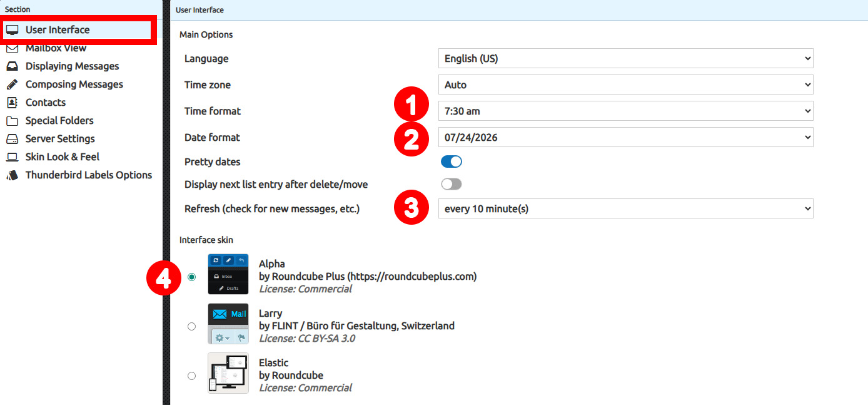
Task: Click the Composing Messages pencil icon
Action: [x=12, y=84]
